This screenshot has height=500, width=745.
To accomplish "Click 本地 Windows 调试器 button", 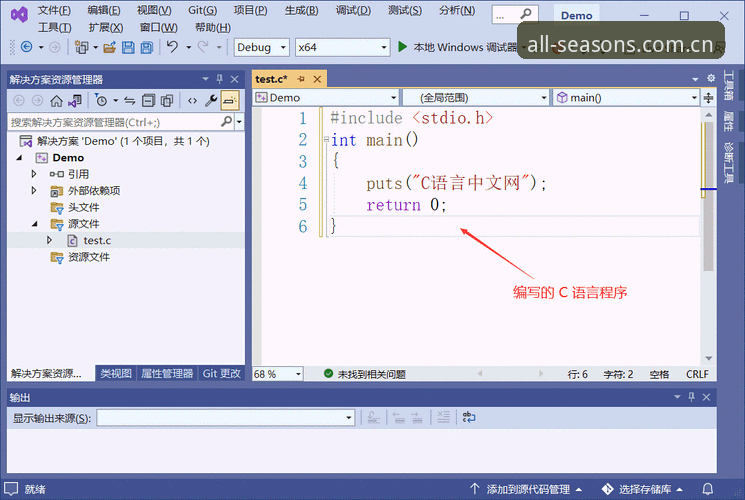I will coord(458,47).
